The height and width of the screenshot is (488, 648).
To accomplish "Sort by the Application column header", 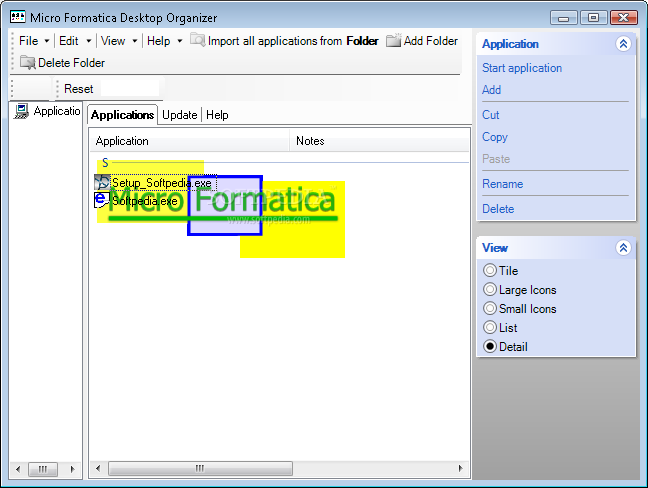I will 190,141.
